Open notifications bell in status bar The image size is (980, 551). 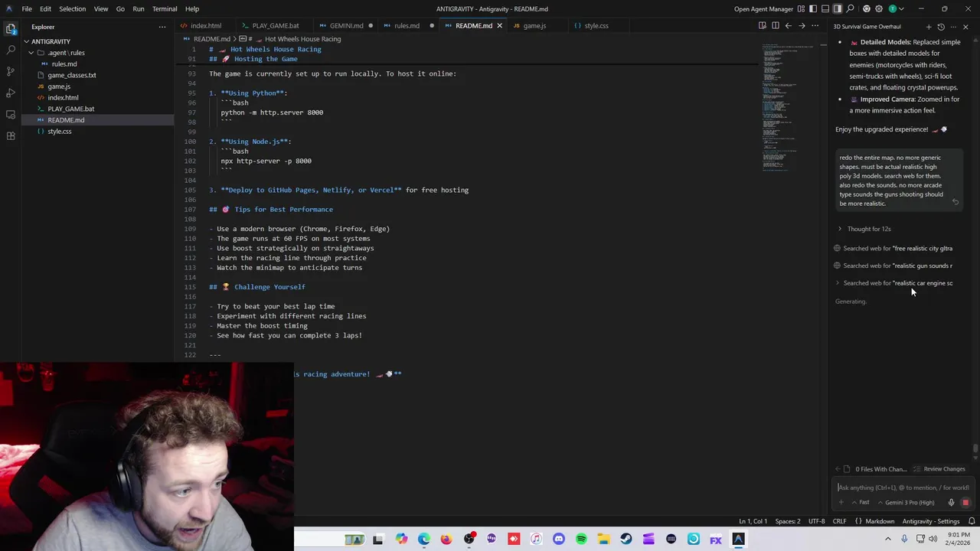click(x=972, y=521)
